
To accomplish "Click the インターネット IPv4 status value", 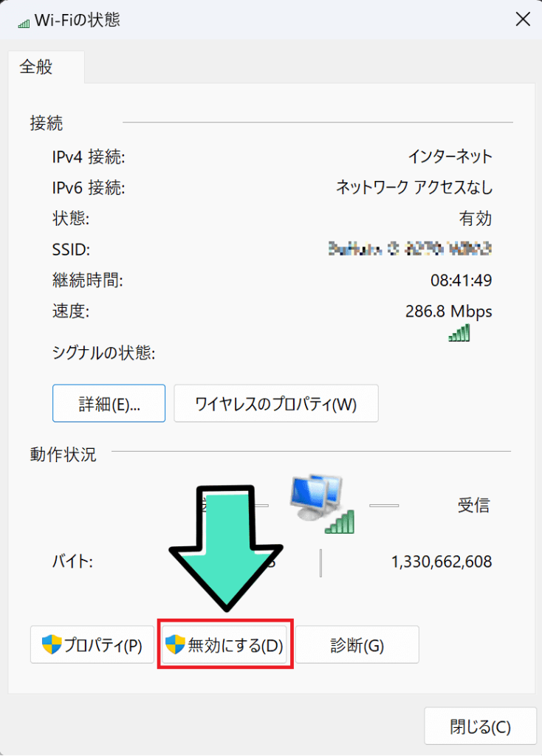I will (450, 157).
